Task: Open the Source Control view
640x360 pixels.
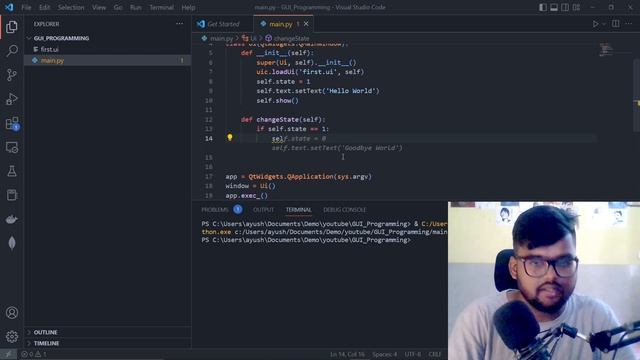Action: tap(12, 75)
